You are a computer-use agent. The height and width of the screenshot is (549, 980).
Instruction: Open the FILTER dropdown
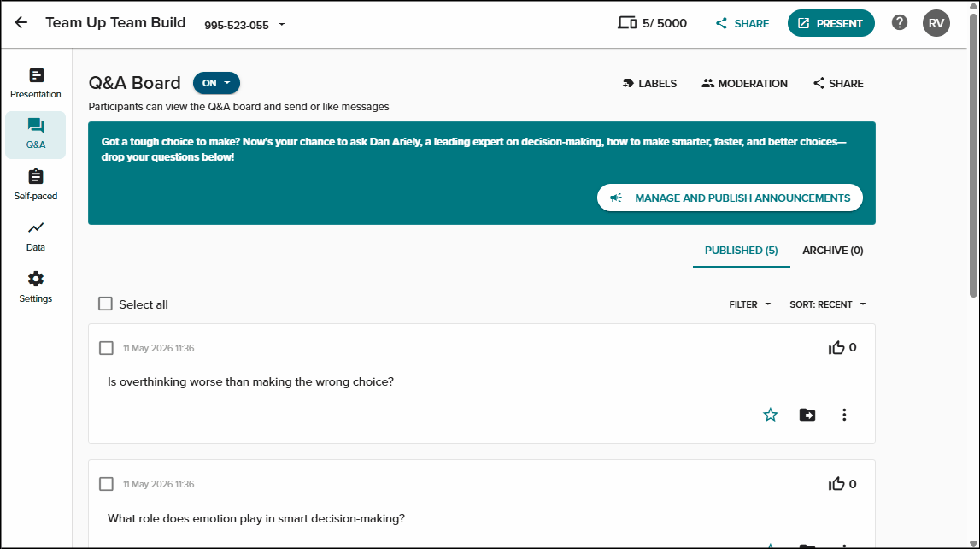(750, 304)
